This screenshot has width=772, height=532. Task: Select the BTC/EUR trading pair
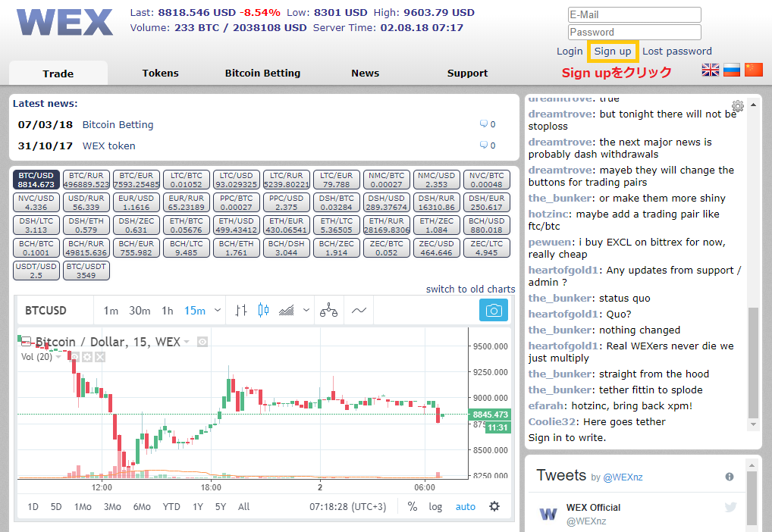pos(137,180)
